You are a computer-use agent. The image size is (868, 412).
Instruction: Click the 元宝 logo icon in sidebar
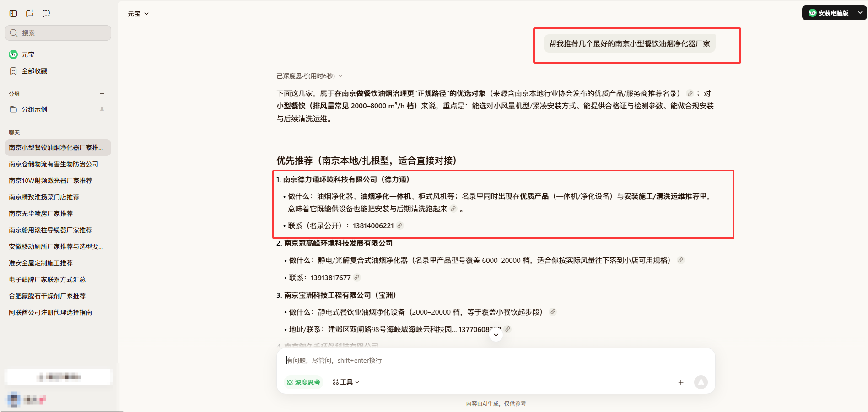[x=13, y=54]
